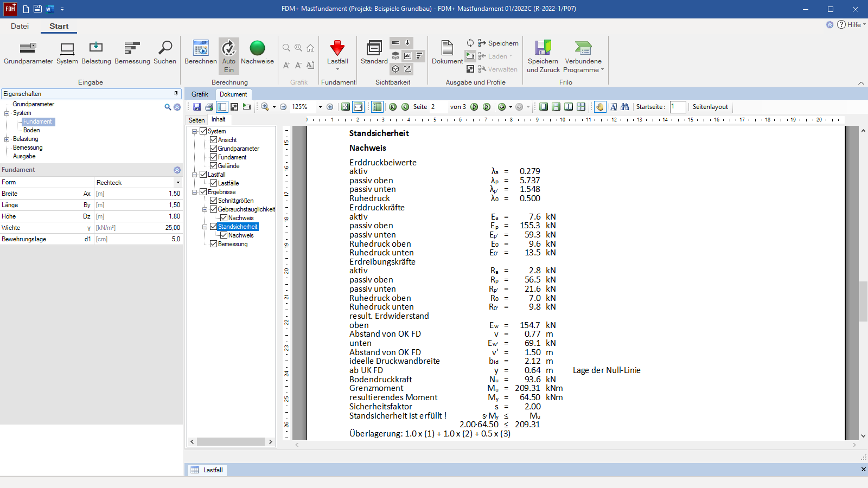Select the Standard visibility preset
The image size is (868, 488).
(x=374, y=53)
